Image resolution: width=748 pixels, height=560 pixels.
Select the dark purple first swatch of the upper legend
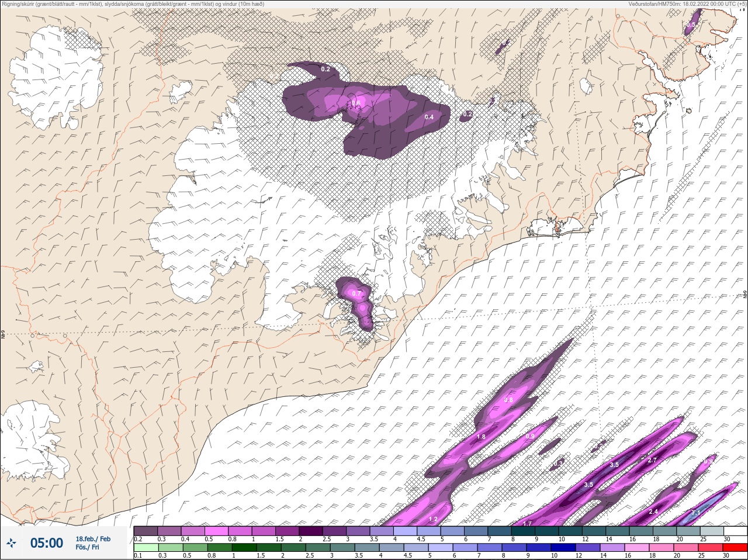tap(146, 531)
